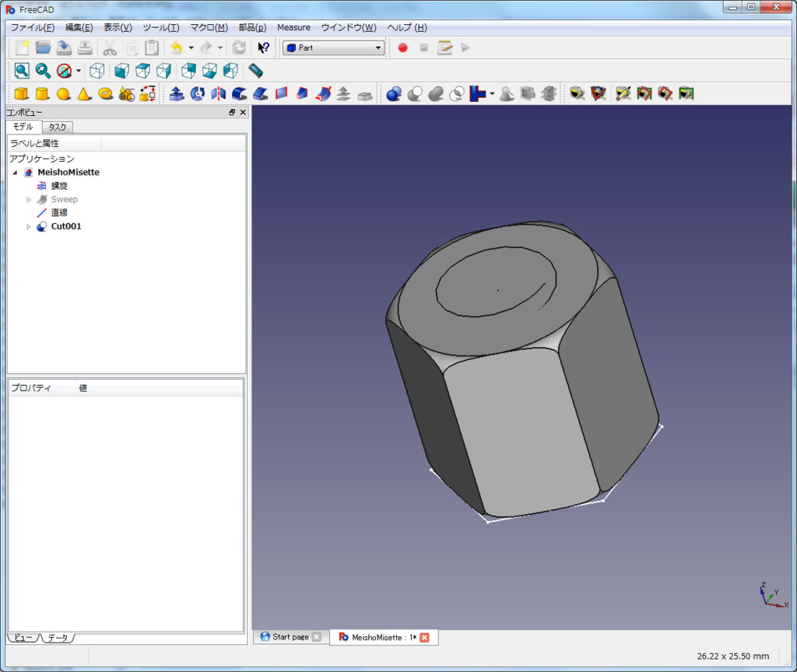Switch to the データ property tab

click(x=58, y=638)
